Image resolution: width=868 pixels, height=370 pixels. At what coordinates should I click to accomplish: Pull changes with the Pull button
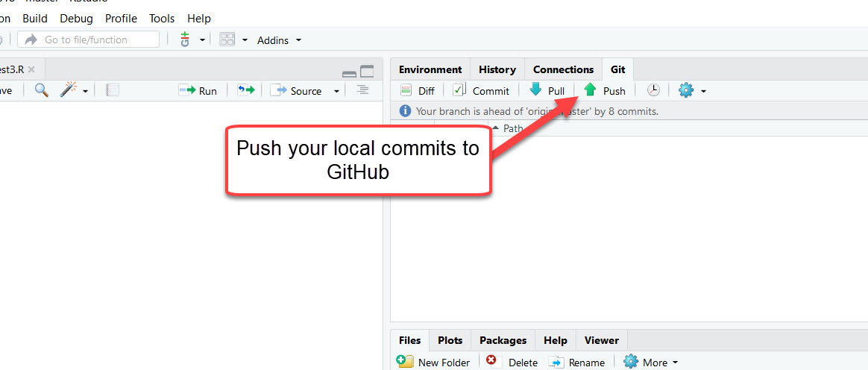547,90
